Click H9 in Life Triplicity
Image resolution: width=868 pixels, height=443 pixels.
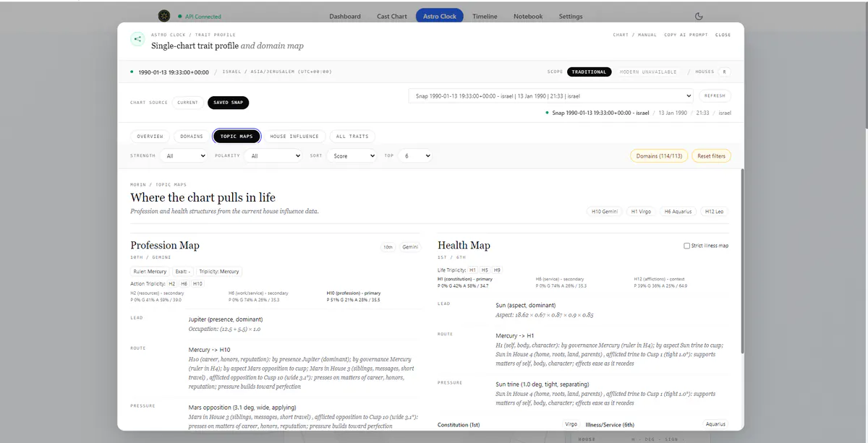pyautogui.click(x=497, y=270)
